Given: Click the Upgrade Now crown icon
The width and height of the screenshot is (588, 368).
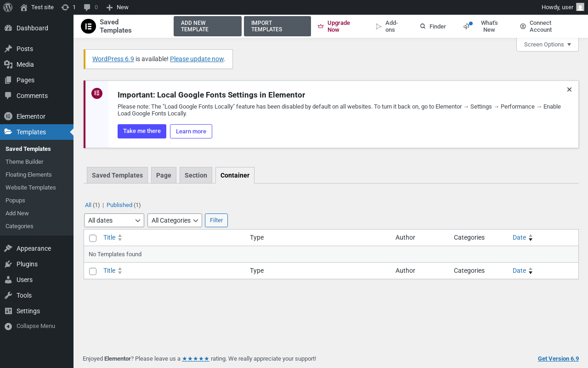Looking at the screenshot, I should coord(321,26).
